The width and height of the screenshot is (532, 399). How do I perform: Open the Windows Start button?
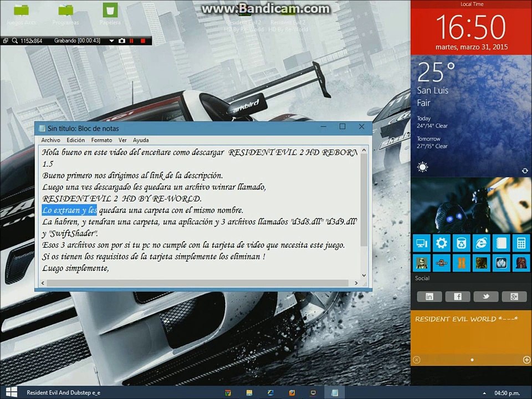11,392
